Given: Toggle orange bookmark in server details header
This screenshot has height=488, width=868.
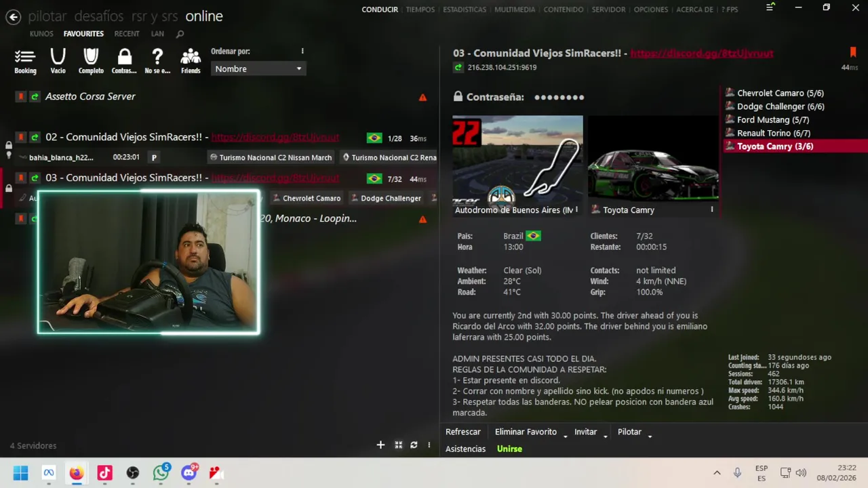Looking at the screenshot, I should coord(852,52).
